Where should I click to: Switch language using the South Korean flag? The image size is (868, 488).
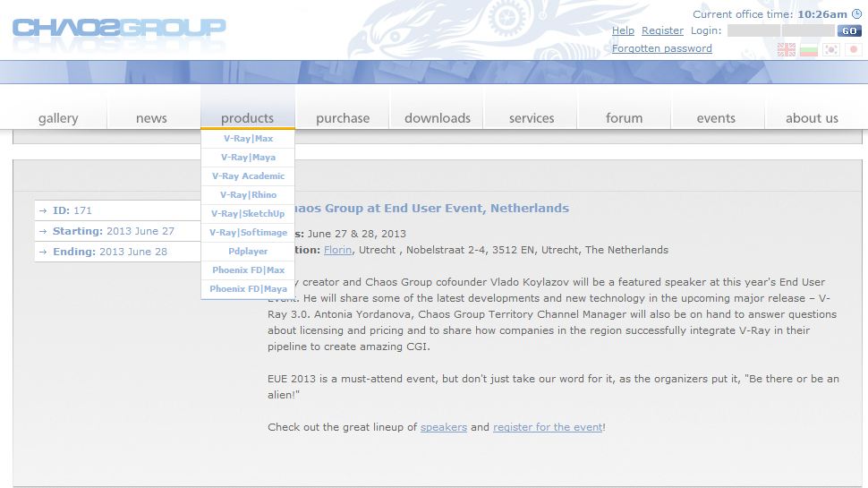(831, 50)
